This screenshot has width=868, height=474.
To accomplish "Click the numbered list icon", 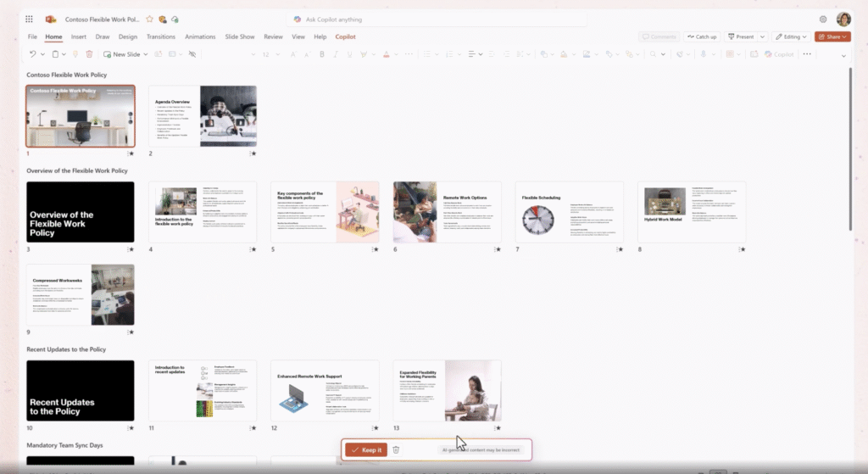I will pos(449,54).
